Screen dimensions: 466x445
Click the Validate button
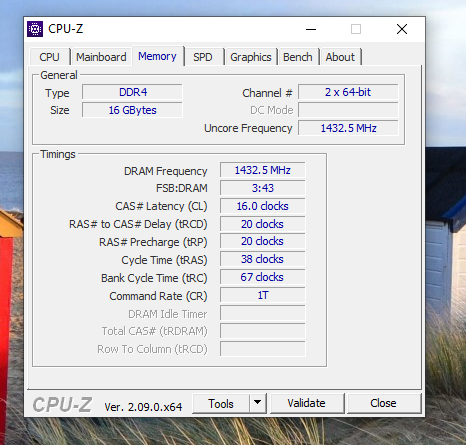click(306, 403)
